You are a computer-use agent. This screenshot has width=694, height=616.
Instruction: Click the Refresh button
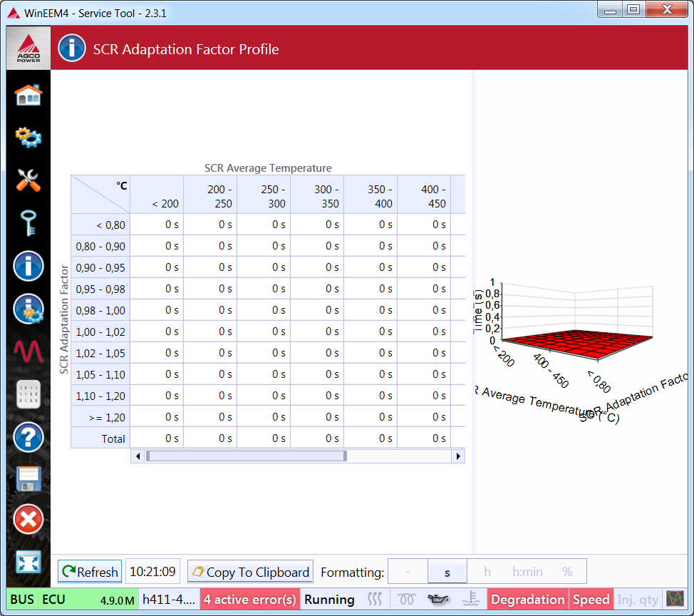[90, 572]
